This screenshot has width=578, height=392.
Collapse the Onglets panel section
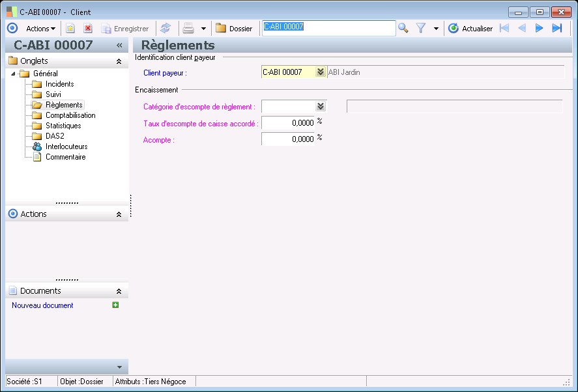coord(119,61)
